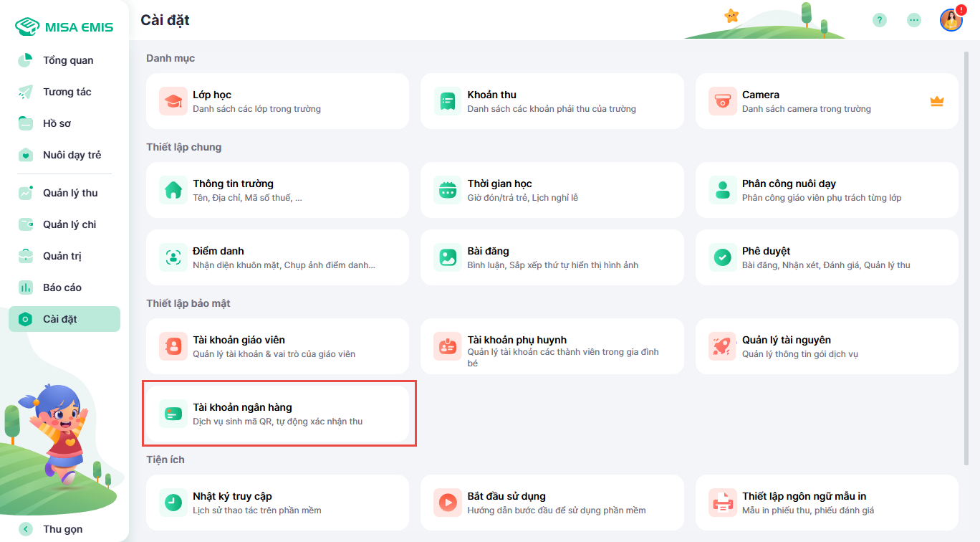980x542 pixels.
Task: Click the Bắt đầu sử dụng play icon
Action: pyautogui.click(x=448, y=503)
